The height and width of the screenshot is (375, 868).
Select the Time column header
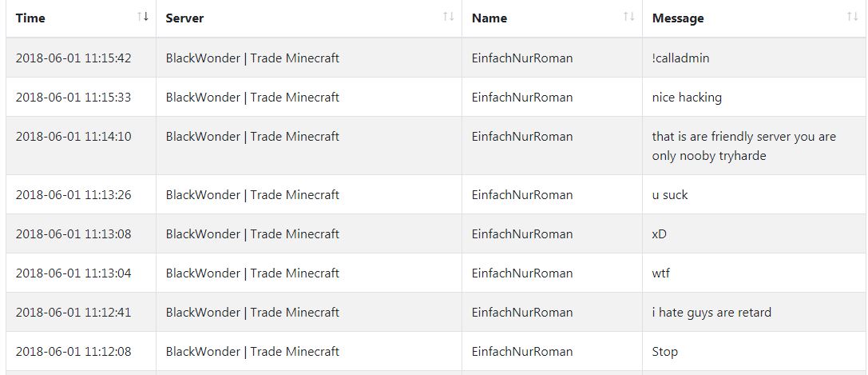pyautogui.click(x=30, y=18)
